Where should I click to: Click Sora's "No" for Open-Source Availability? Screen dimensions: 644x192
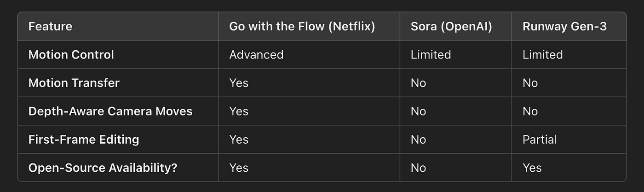tap(418, 168)
